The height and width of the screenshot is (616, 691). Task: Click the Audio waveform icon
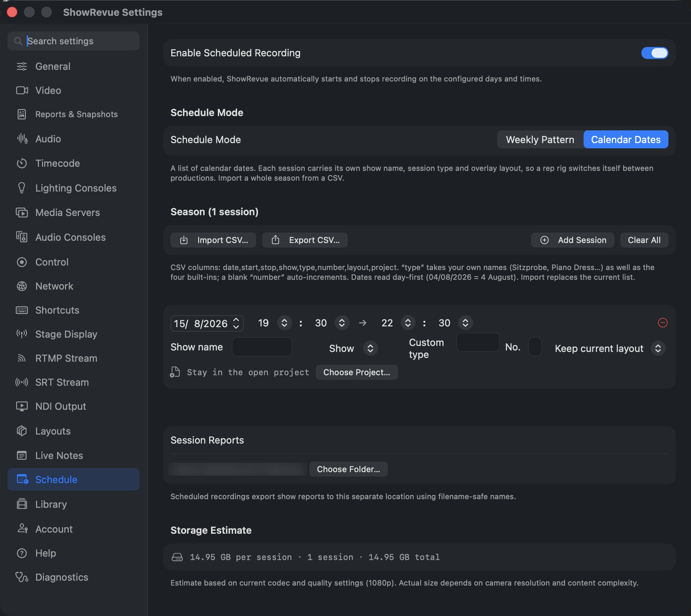[22, 139]
